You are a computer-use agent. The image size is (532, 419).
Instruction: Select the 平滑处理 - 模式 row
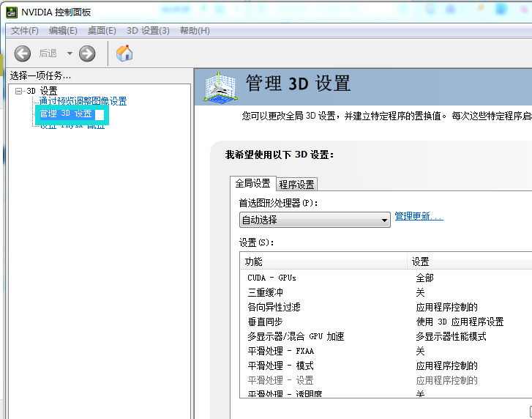[386, 366]
